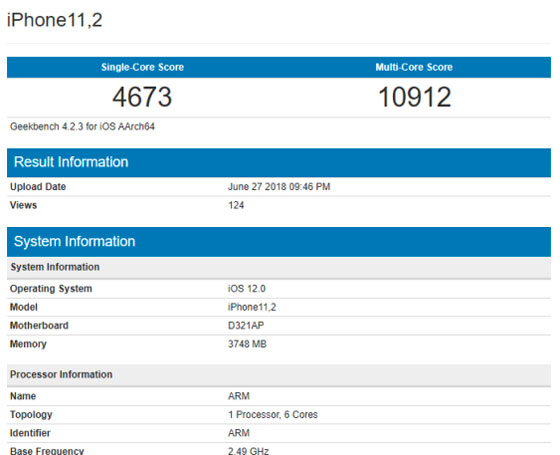The image size is (560, 455).
Task: Click the Memory label
Action: click(28, 344)
